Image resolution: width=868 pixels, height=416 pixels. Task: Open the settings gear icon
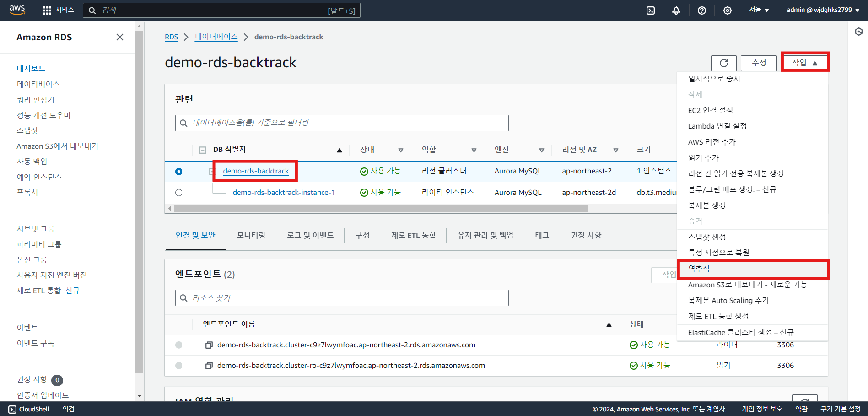(727, 10)
